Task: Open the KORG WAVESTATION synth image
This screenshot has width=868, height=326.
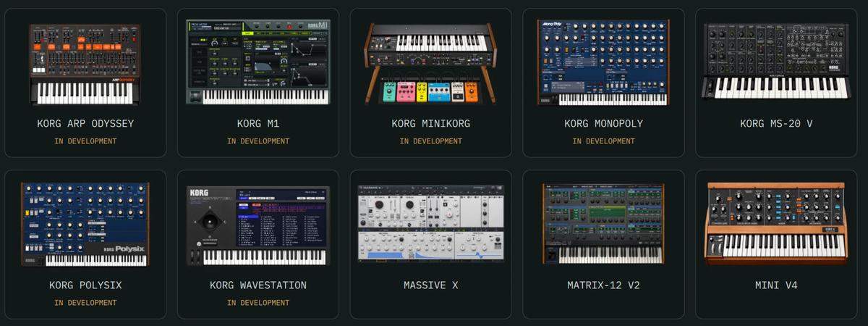Action: (x=258, y=226)
